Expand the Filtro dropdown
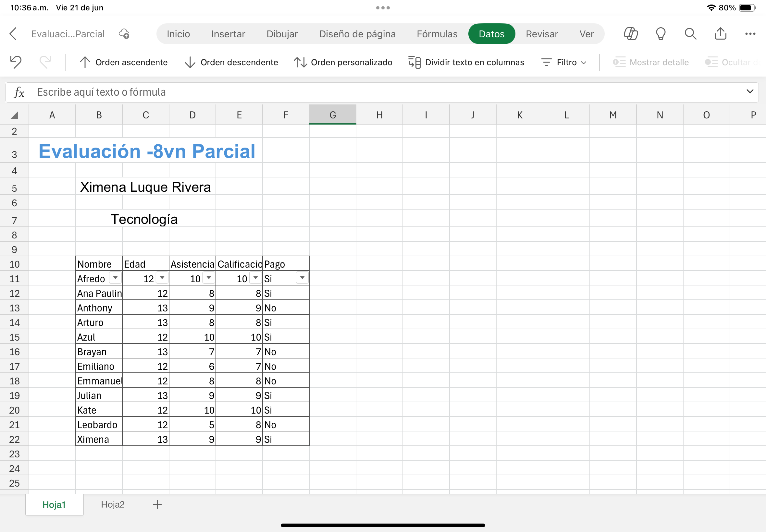Viewport: 766px width, 532px height. (x=563, y=62)
